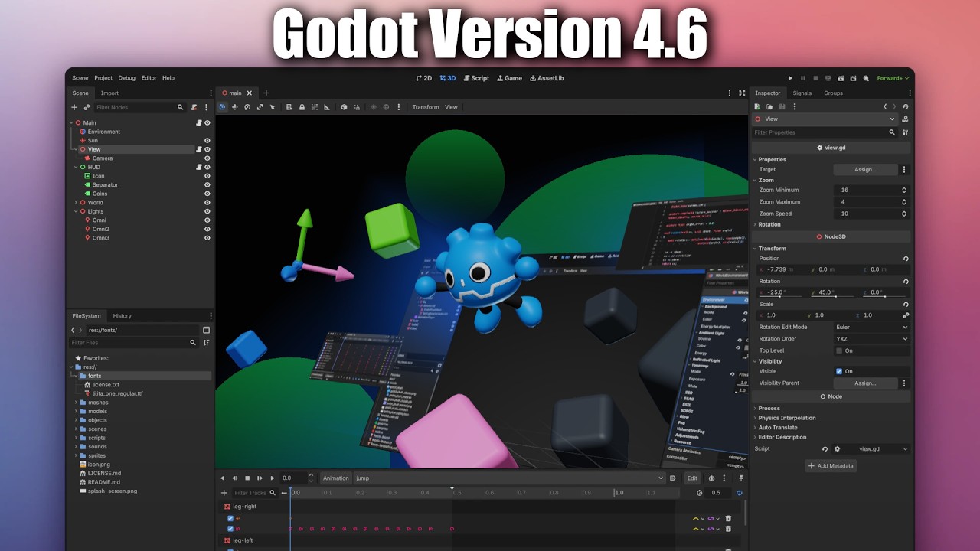Open the jump animation selection dropdown
Screen dimensions: 980x551
pyautogui.click(x=508, y=478)
